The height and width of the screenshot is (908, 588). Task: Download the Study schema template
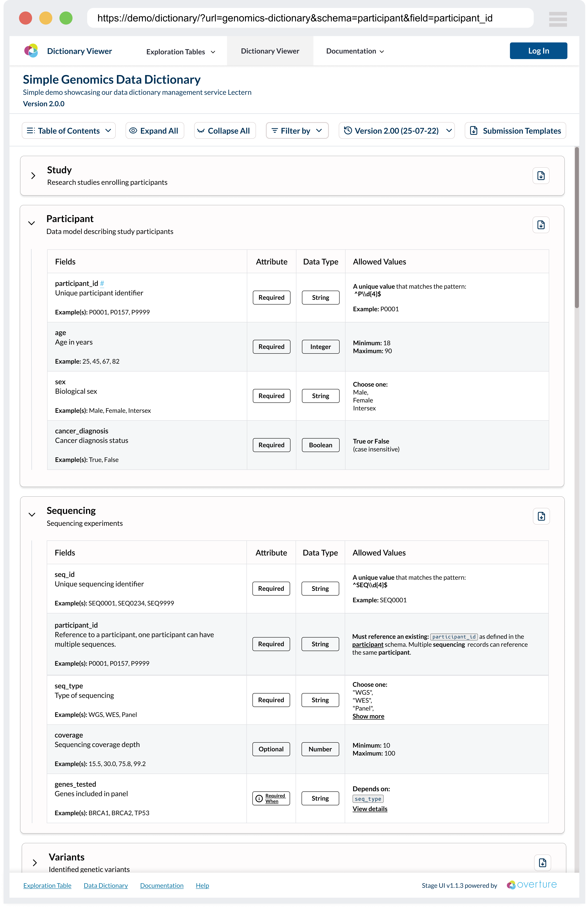click(x=541, y=175)
